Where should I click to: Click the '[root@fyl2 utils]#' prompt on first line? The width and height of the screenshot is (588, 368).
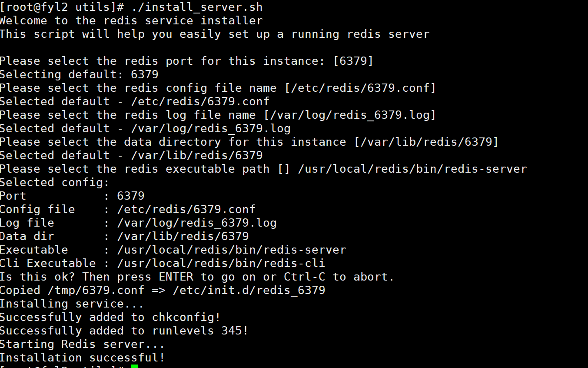click(x=62, y=7)
